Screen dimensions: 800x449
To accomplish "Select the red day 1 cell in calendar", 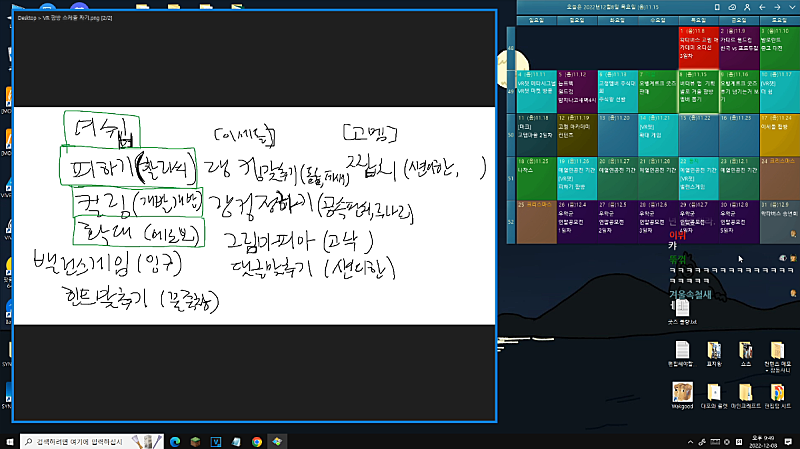I will [698, 48].
